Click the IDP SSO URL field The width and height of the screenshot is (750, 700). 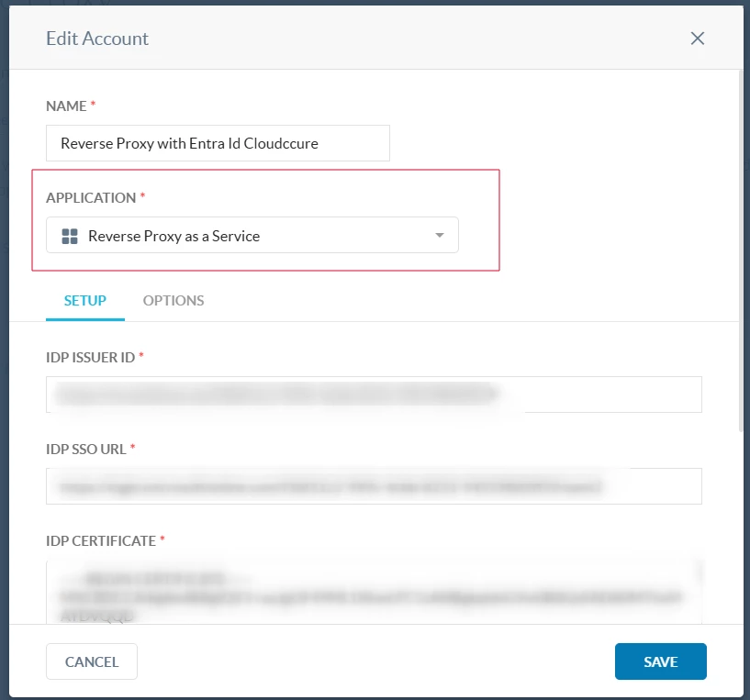pos(374,486)
